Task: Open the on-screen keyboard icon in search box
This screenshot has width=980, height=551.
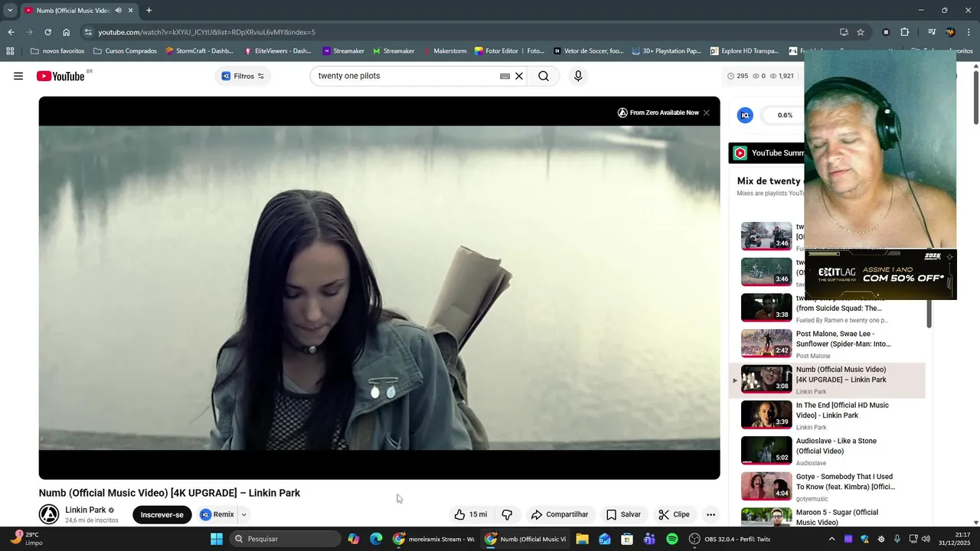Action: point(505,76)
